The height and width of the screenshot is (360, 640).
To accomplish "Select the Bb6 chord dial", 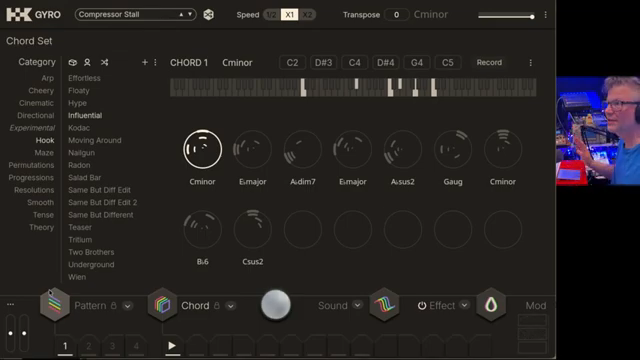I will [x=202, y=229].
